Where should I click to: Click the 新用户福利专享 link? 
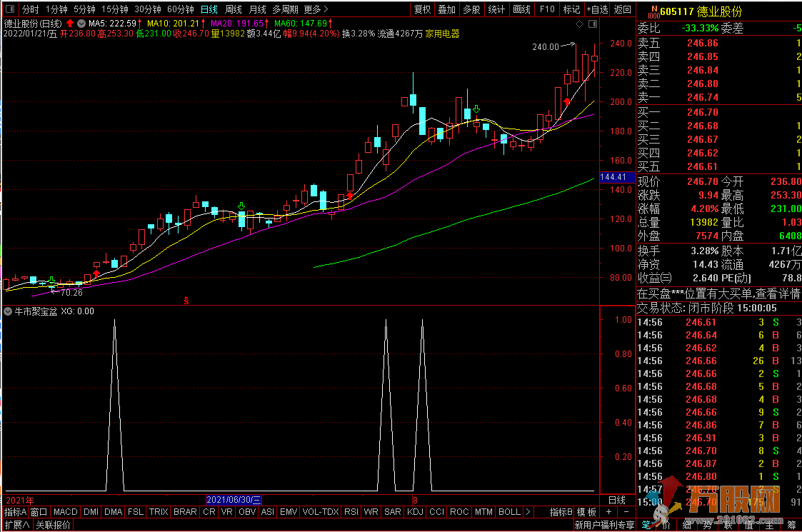click(605, 525)
